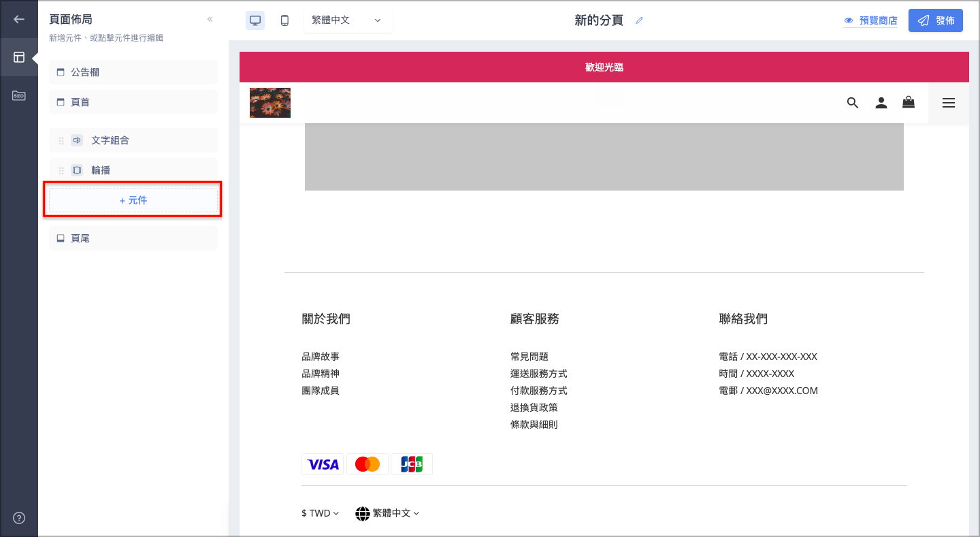
Task: Select the 文字組合 component
Action: click(133, 140)
